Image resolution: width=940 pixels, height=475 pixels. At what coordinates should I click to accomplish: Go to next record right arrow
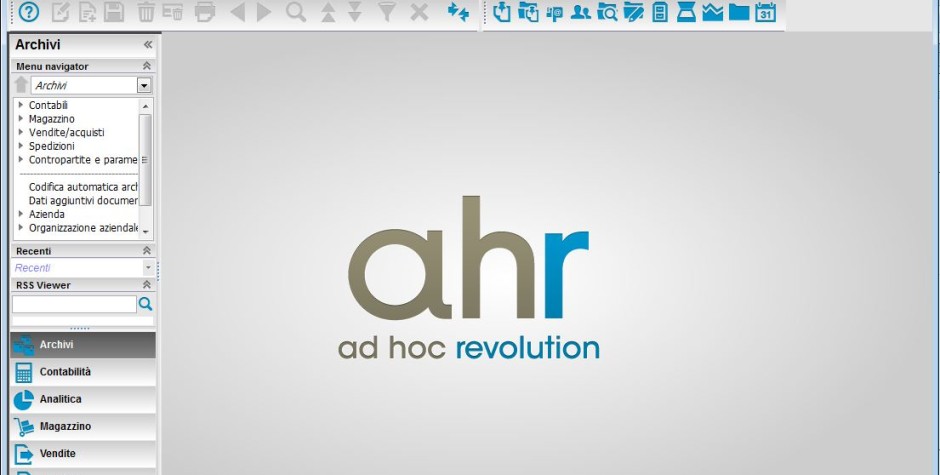[x=264, y=12]
